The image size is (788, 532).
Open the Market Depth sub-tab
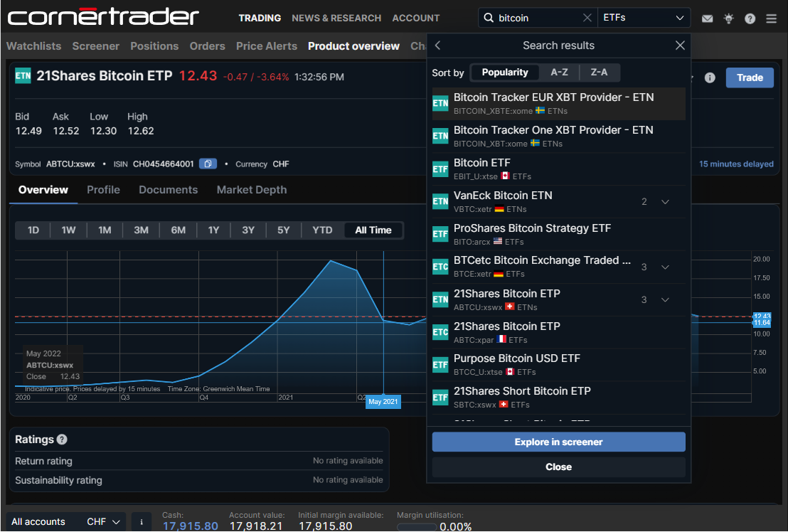[252, 190]
